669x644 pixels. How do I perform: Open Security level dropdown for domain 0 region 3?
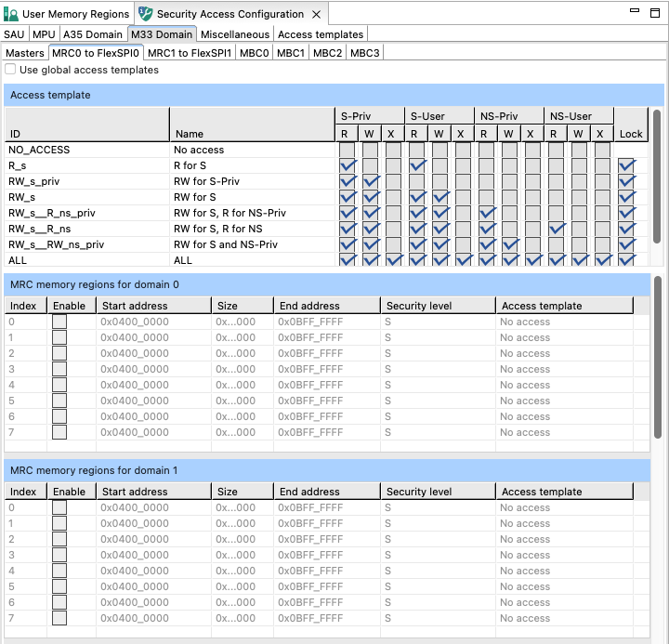click(x=437, y=369)
